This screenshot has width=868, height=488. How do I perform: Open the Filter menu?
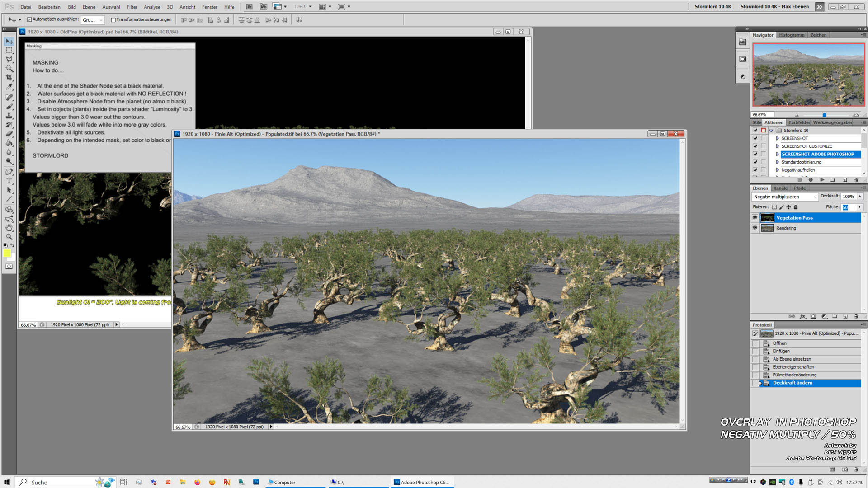pyautogui.click(x=132, y=7)
